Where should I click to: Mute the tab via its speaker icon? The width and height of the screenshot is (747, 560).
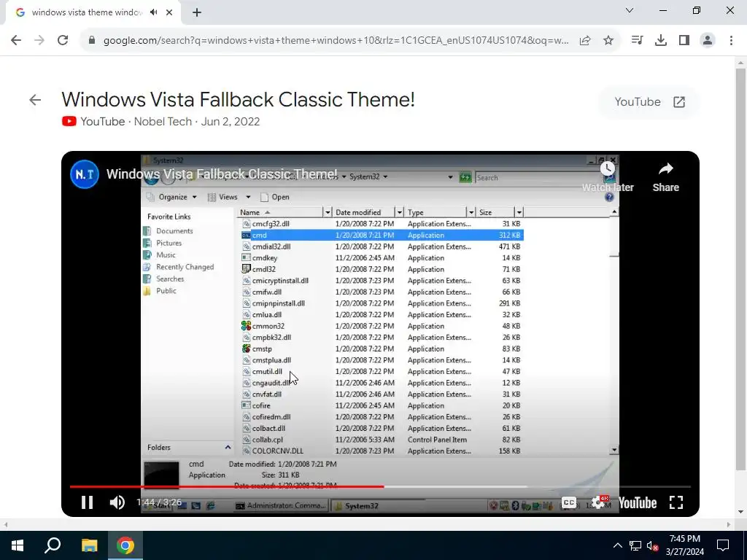tap(153, 12)
